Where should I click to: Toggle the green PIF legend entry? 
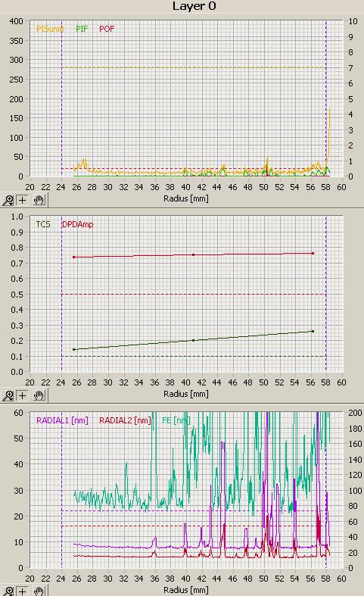82,29
